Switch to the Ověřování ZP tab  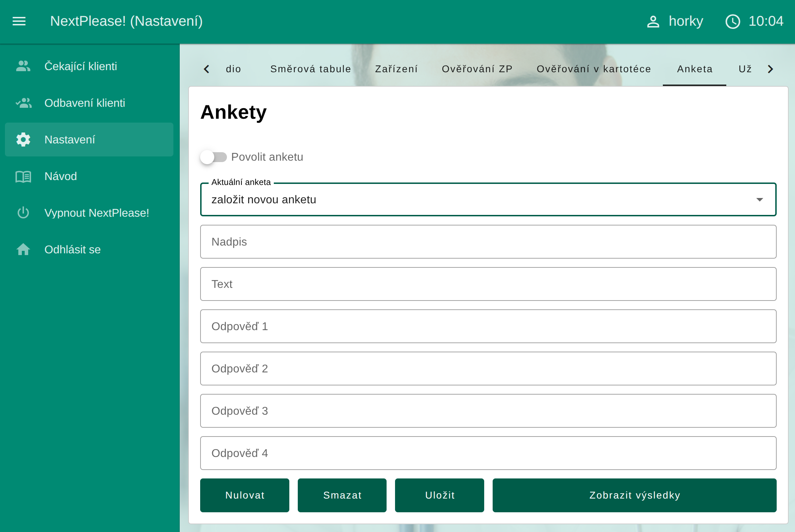pos(477,69)
